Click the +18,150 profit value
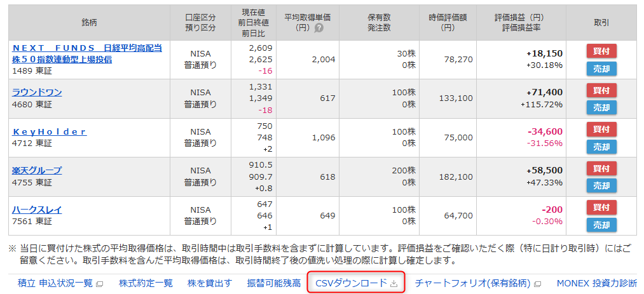Image resolution: width=644 pixels, height=294 pixels. click(545, 53)
